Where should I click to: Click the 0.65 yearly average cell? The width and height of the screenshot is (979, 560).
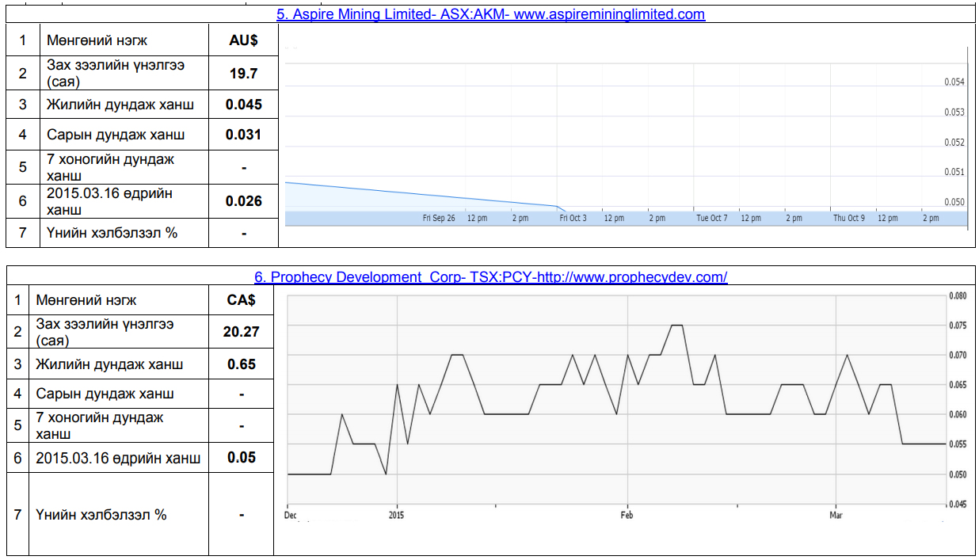pyautogui.click(x=241, y=364)
